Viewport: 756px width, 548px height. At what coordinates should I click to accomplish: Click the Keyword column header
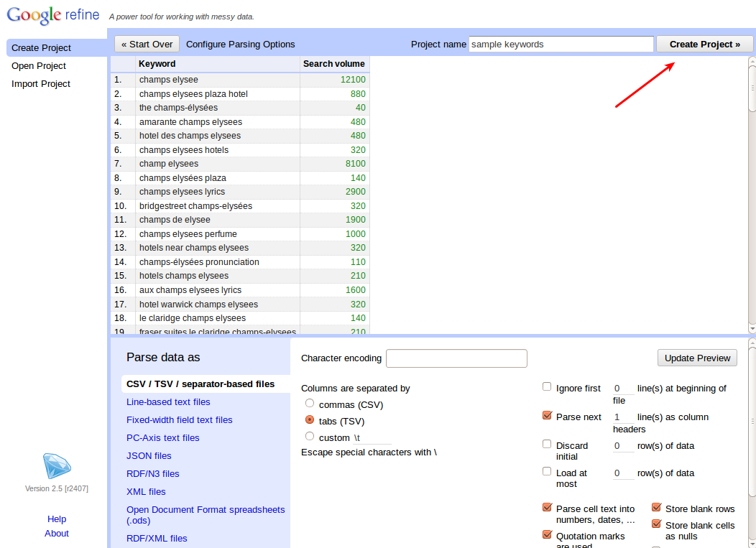click(x=218, y=64)
